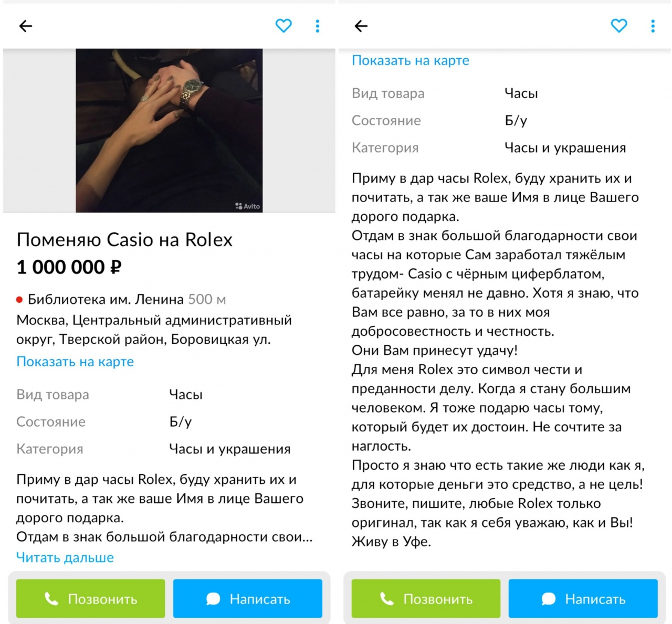672x624 pixels.
Task: Click the Avito watermark on the photo
Action: point(248,206)
